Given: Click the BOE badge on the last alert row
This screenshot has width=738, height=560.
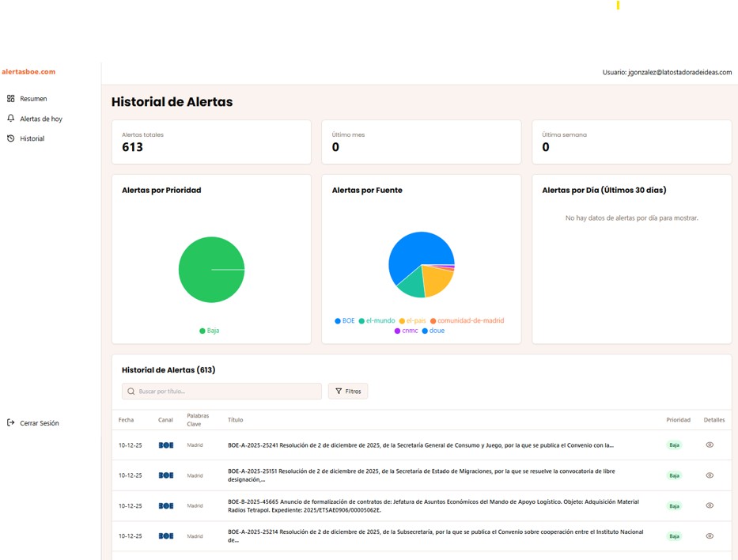Looking at the screenshot, I should (166, 535).
